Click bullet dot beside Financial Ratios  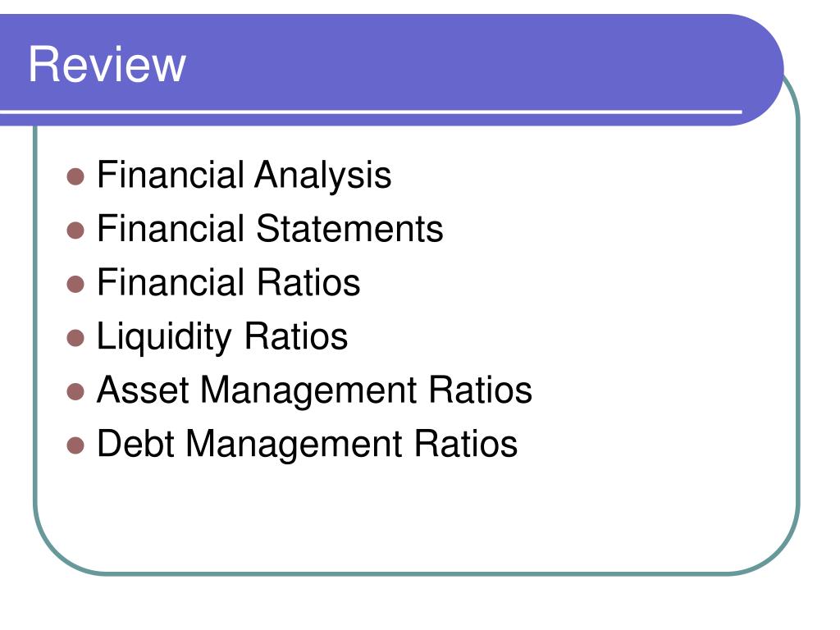point(75,284)
